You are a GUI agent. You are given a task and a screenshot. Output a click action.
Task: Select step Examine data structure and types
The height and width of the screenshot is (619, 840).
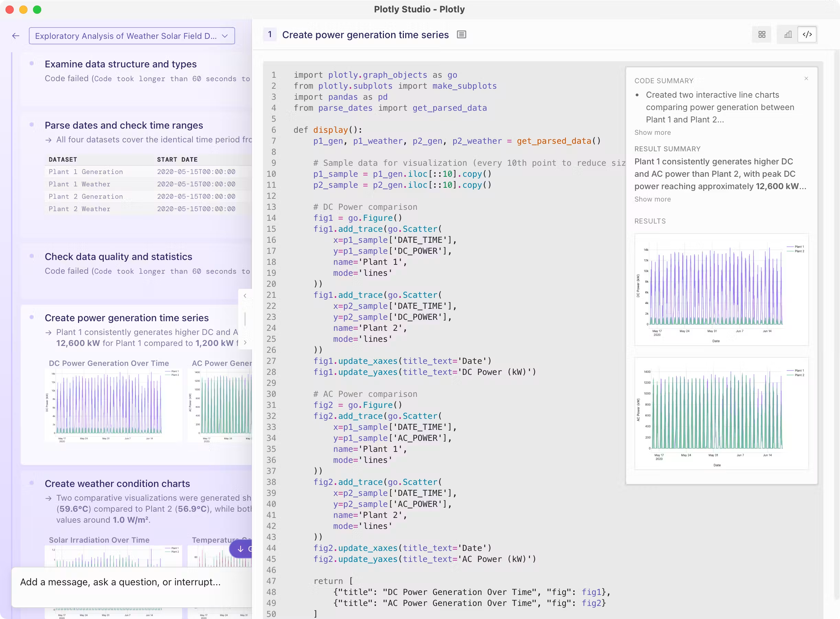(x=121, y=64)
